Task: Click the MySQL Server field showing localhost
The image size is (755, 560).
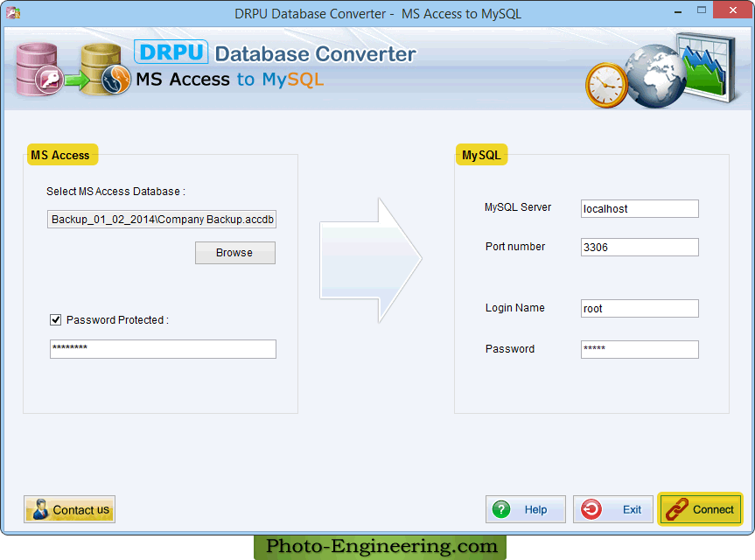Action: pos(640,208)
